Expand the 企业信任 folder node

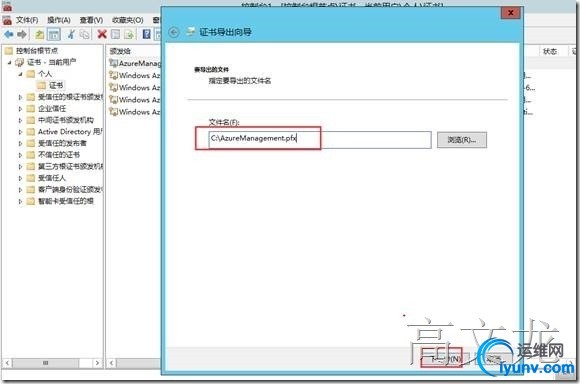[21, 109]
